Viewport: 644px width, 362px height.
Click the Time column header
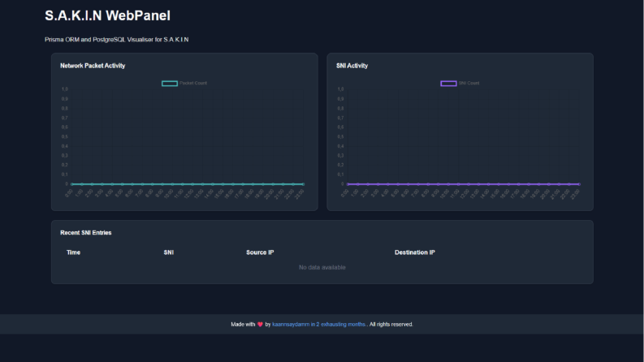(x=74, y=252)
